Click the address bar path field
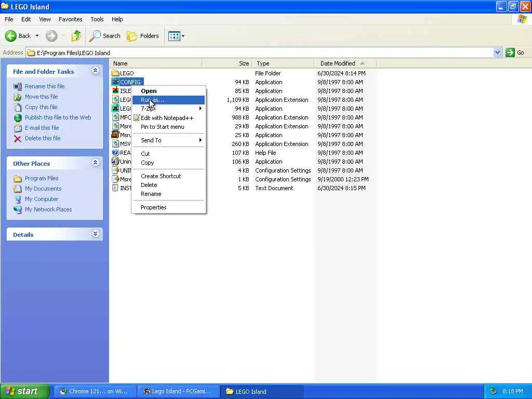The image size is (532, 399). click(260, 52)
